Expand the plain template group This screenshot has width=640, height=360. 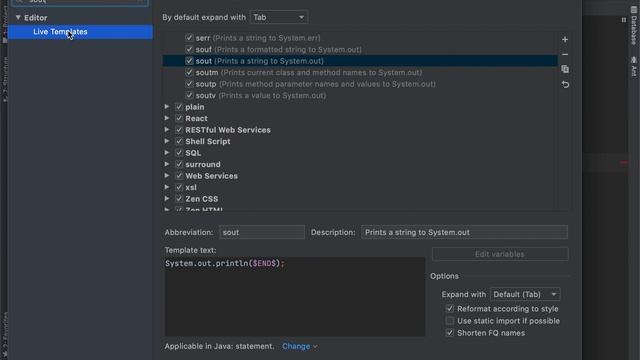coord(167,107)
